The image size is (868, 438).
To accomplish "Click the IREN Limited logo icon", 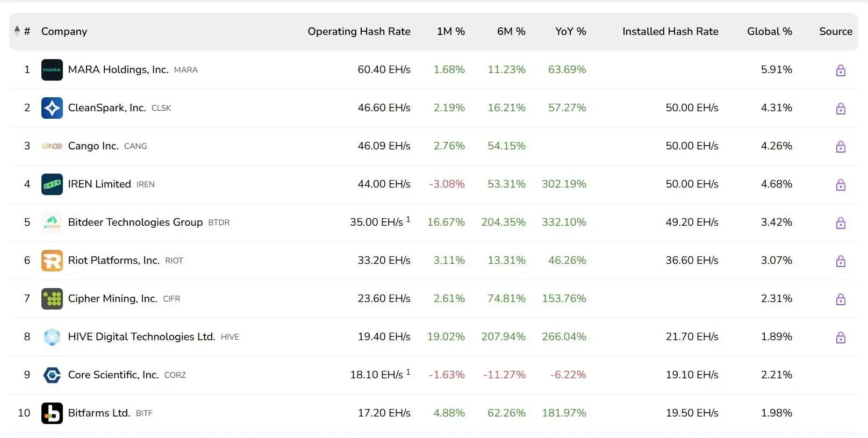I will click(x=52, y=184).
